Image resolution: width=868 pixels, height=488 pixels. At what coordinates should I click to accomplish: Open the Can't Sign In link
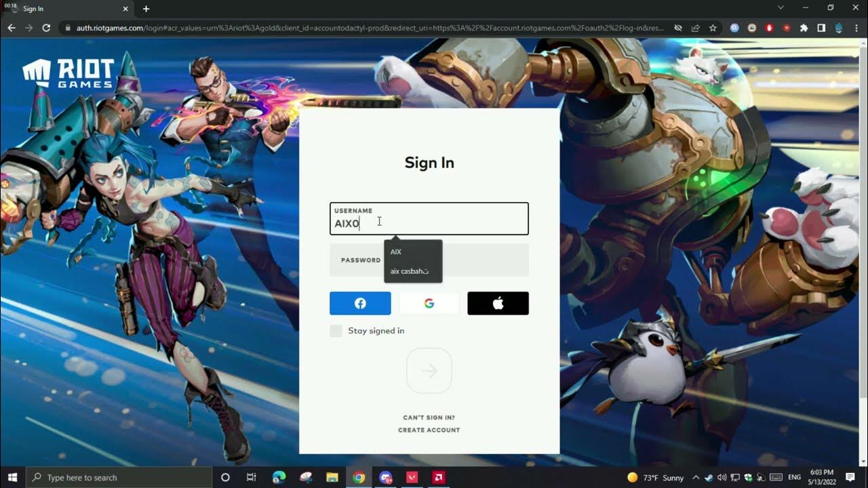point(429,418)
